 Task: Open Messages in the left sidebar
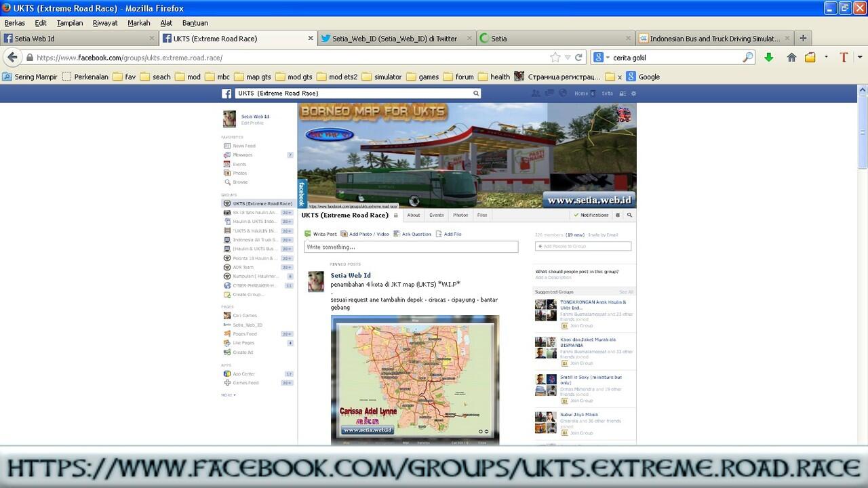tap(243, 155)
